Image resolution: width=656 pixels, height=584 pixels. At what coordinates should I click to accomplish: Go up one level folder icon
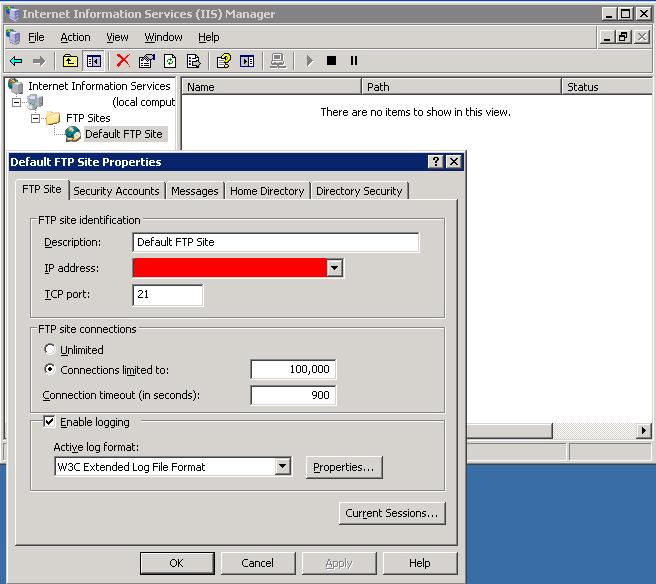point(70,61)
